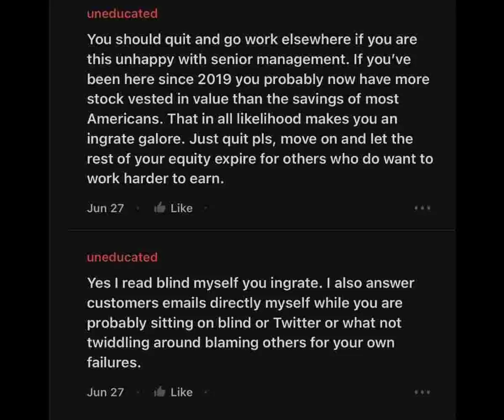Click the line starting "You should quit and go"
This screenshot has height=420, width=504.
pos(252,40)
